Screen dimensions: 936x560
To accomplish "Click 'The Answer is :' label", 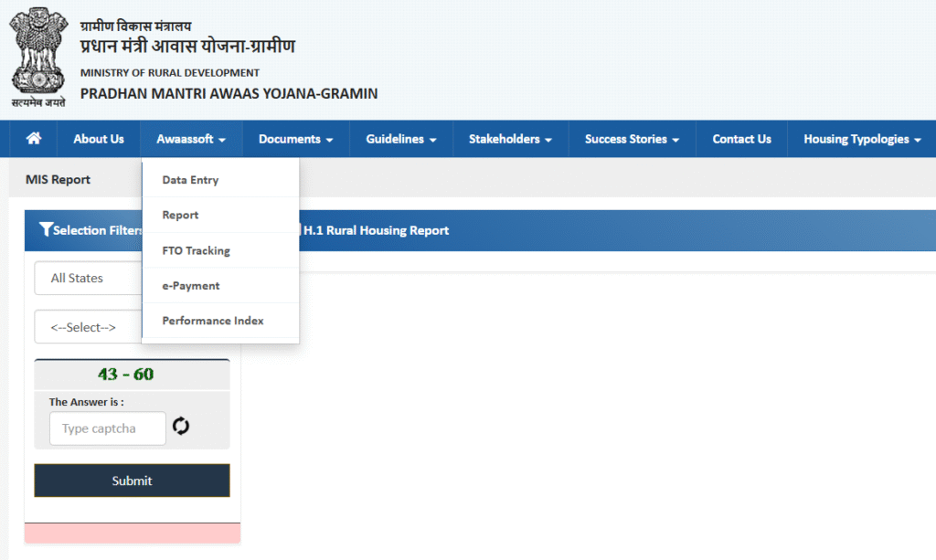I will [x=87, y=402].
